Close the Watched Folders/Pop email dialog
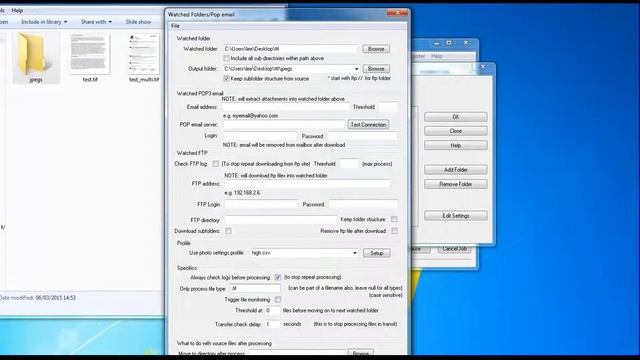The image size is (640, 360). coord(397,13)
